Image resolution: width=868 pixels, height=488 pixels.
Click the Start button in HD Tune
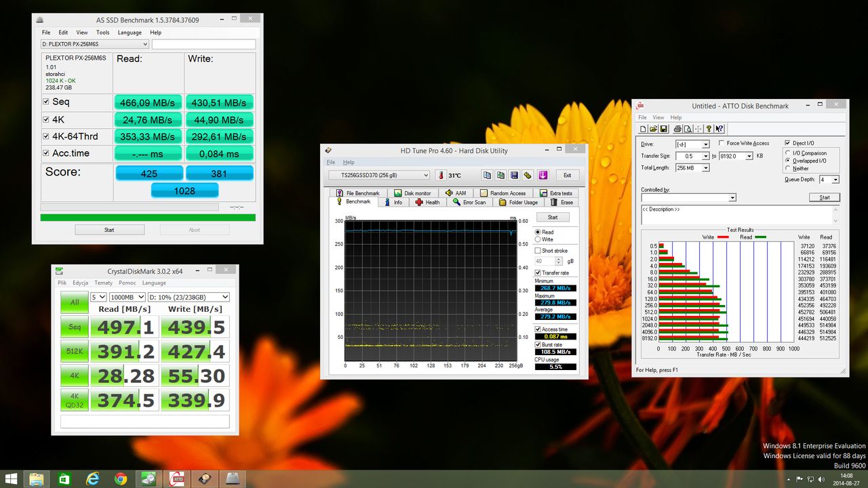[553, 217]
